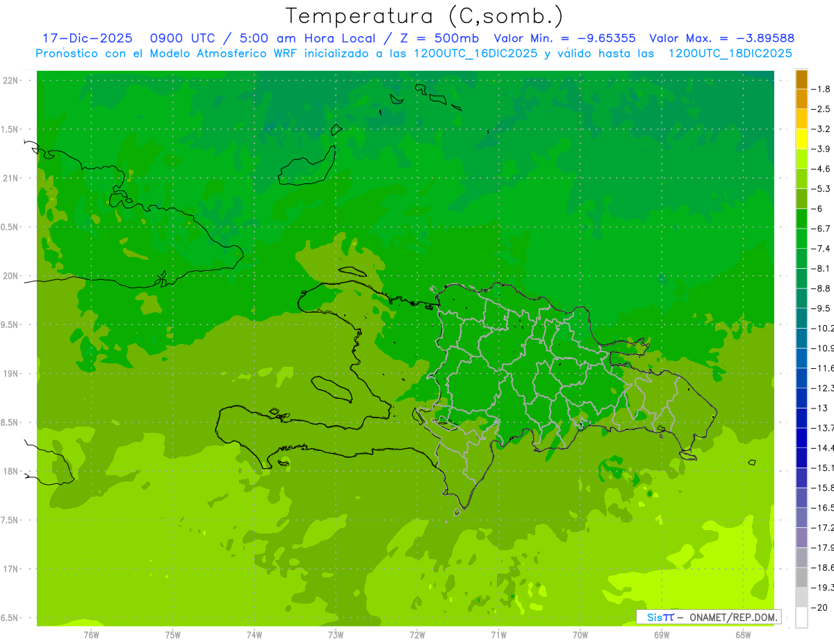Click the "20N" latitude label
The height and width of the screenshot is (644, 834).
point(10,276)
